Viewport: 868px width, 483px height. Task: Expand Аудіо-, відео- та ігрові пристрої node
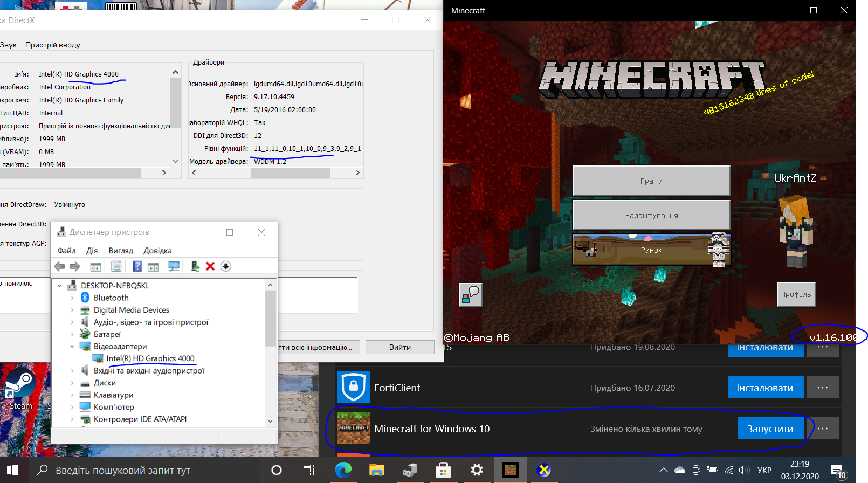72,322
